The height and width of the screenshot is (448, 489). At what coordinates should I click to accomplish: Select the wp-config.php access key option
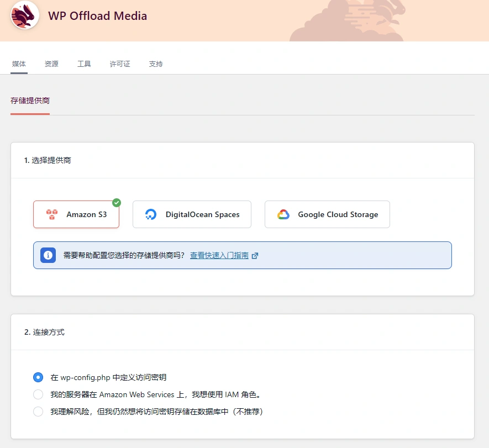pyautogui.click(x=38, y=377)
